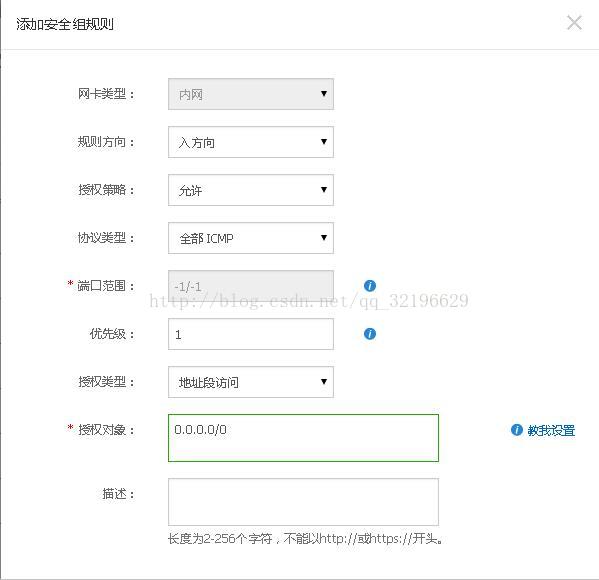The height and width of the screenshot is (580, 599).
Task: Click the 端口范围 field showing -1/-1
Action: pos(251,286)
